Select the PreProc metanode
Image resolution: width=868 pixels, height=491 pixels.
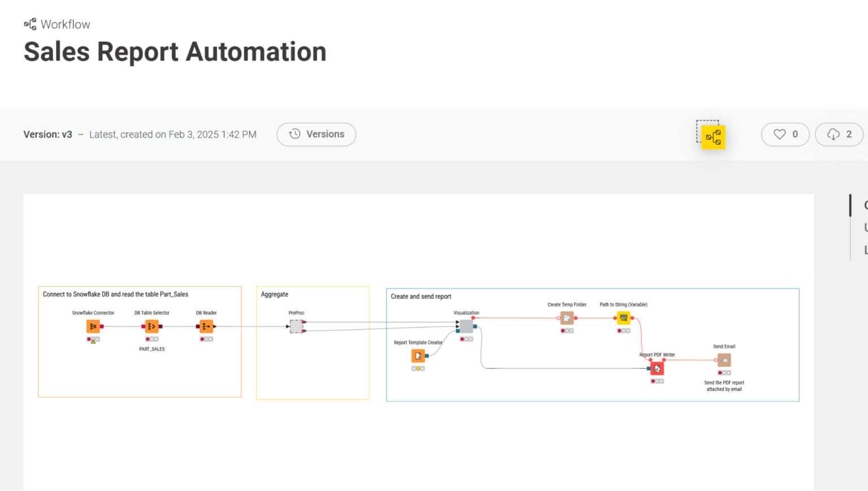[297, 326]
